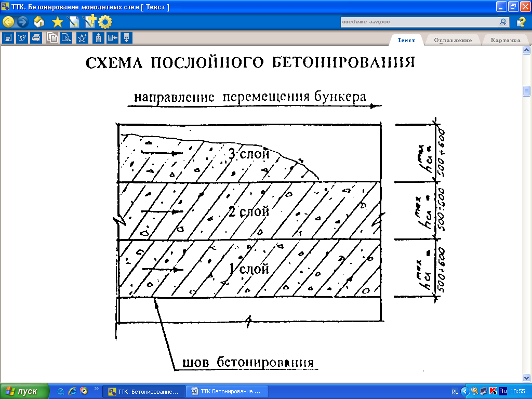Launch Internet Explorer from quick launch
Screen dimensions: 532x399
pos(72,391)
